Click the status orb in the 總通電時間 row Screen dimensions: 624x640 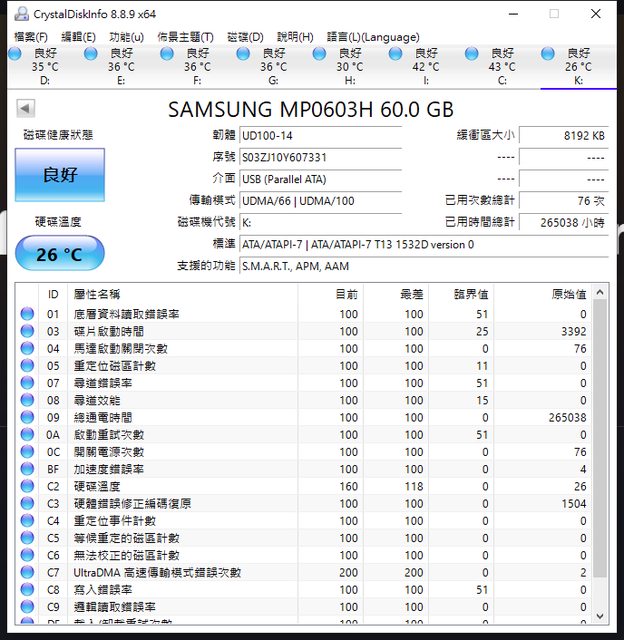pyautogui.click(x=27, y=417)
